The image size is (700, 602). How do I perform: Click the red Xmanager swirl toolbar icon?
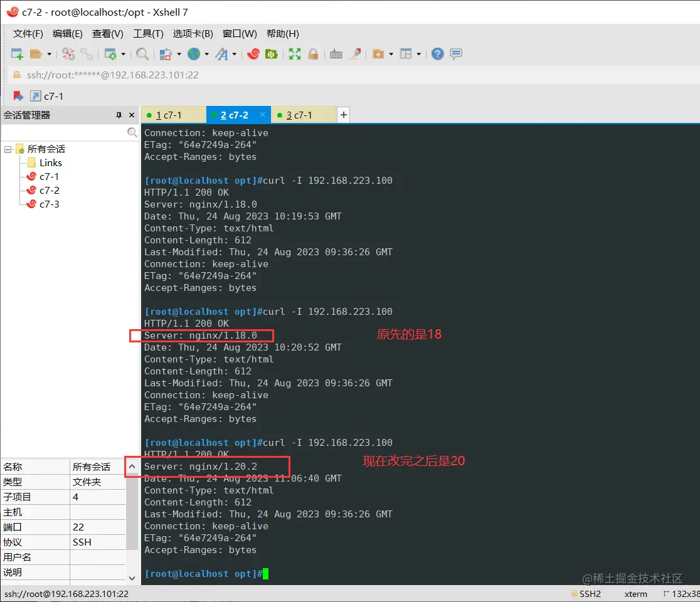(x=253, y=54)
